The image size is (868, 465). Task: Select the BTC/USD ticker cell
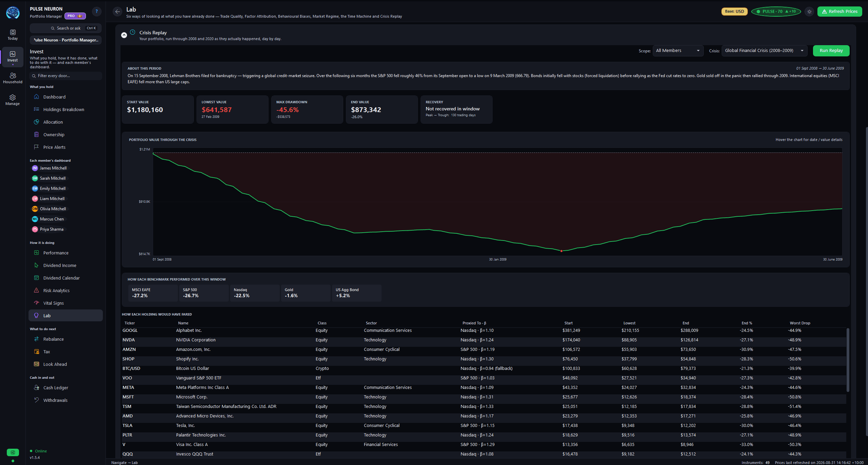[x=131, y=369]
